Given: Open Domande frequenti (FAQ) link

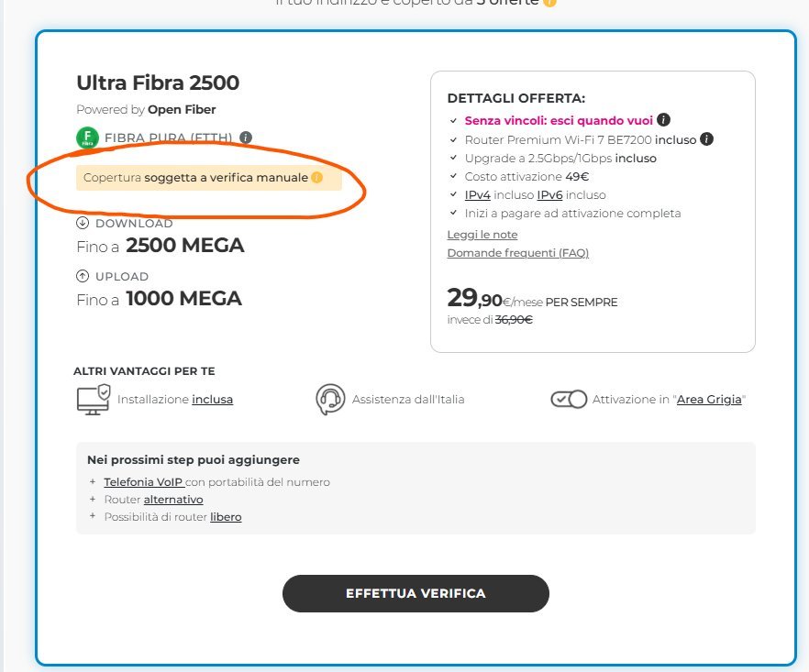Looking at the screenshot, I should pyautogui.click(x=517, y=253).
